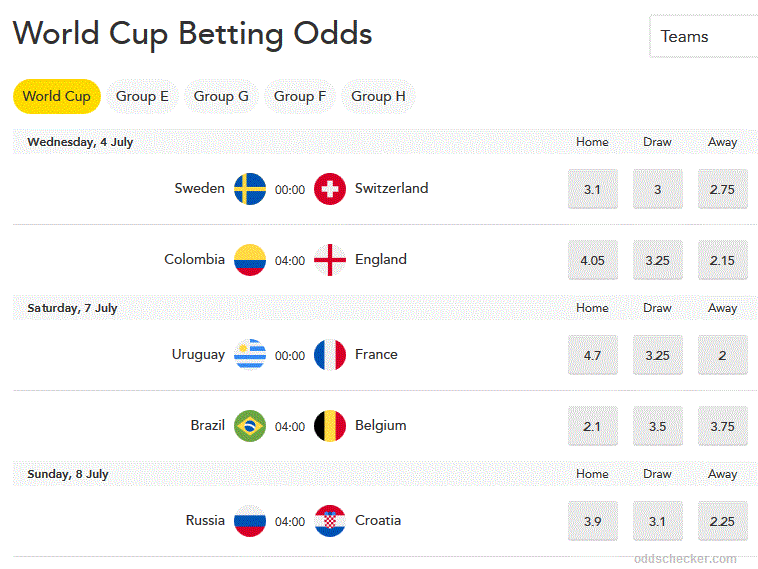Select Sweden home odds 3.1
The height and width of the screenshot is (569, 758).
(x=593, y=189)
